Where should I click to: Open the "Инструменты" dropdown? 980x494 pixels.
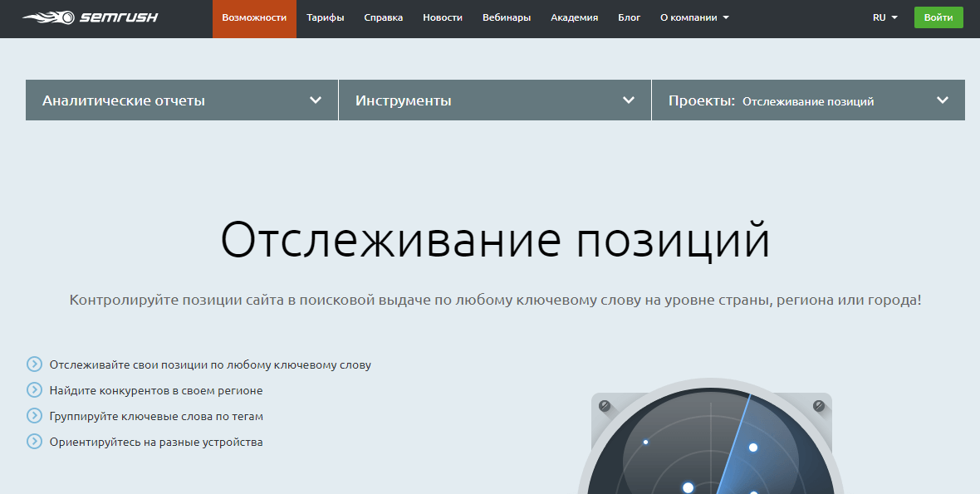coord(494,100)
